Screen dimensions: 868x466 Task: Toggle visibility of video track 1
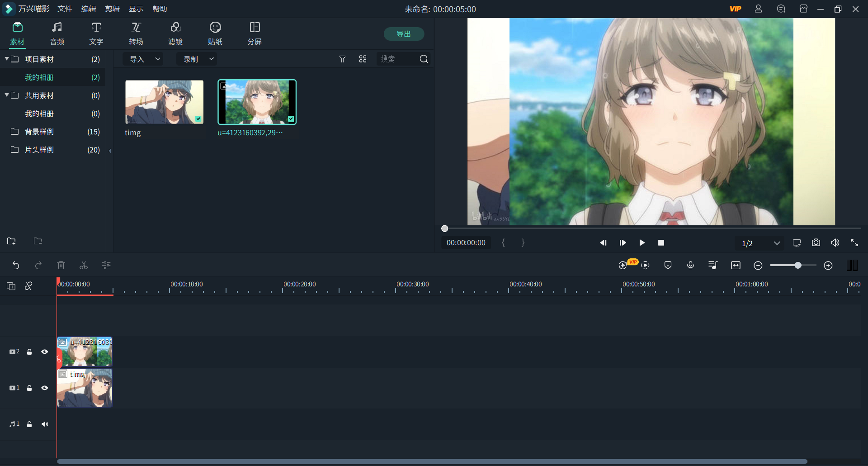click(x=44, y=388)
